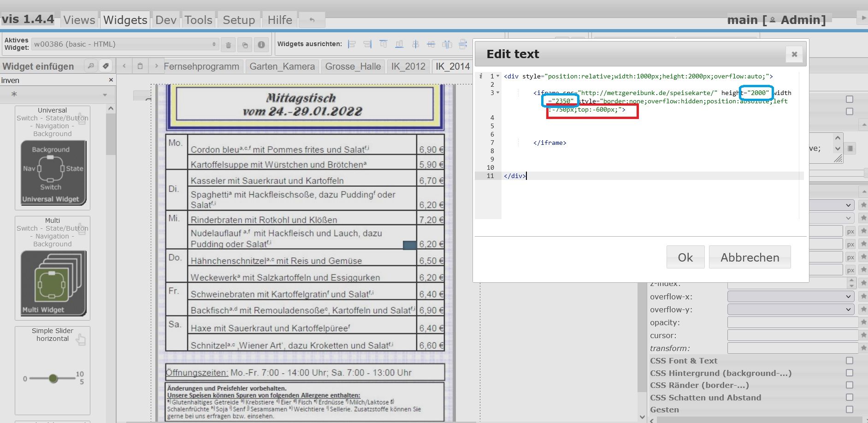Open the Aktives Widget dropdown
Viewport: 868px width, 423px height.
(x=125, y=44)
